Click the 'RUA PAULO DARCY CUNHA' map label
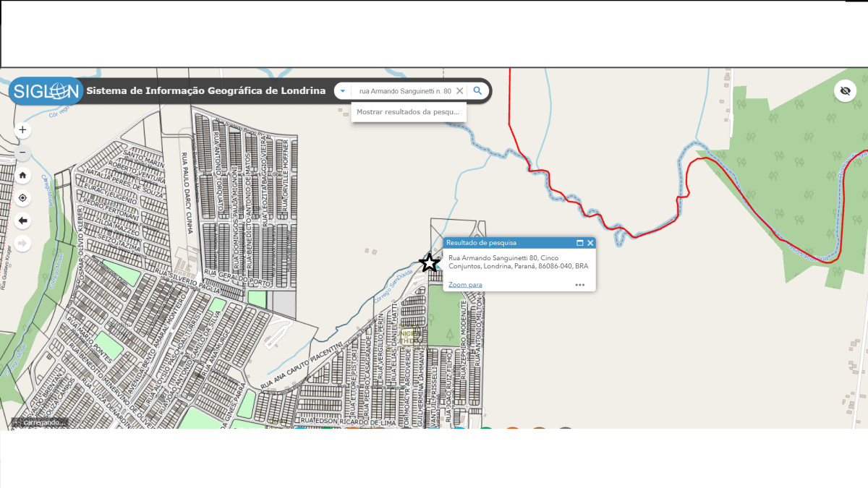This screenshot has width=868, height=488. click(x=187, y=192)
